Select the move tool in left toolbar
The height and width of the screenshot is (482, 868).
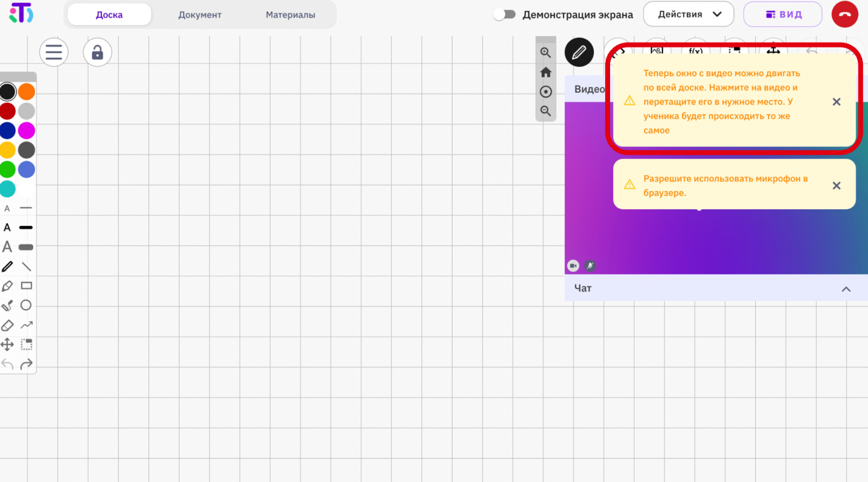coord(8,344)
